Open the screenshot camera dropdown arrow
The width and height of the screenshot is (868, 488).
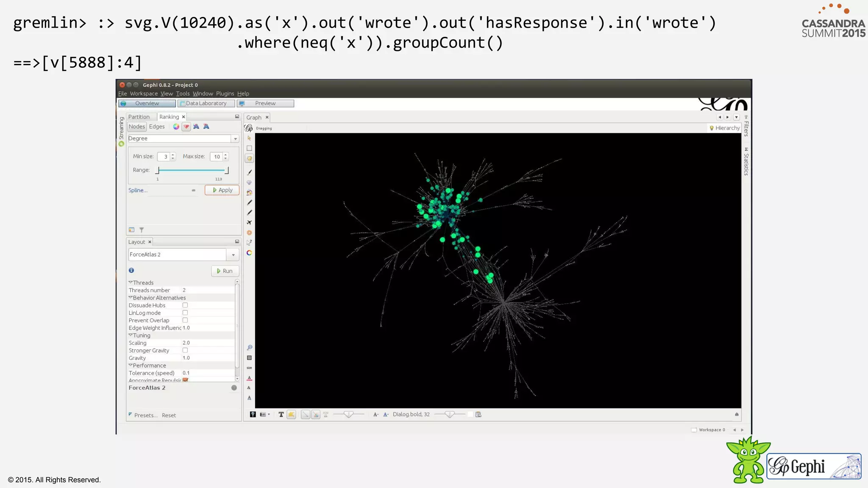[x=269, y=414]
